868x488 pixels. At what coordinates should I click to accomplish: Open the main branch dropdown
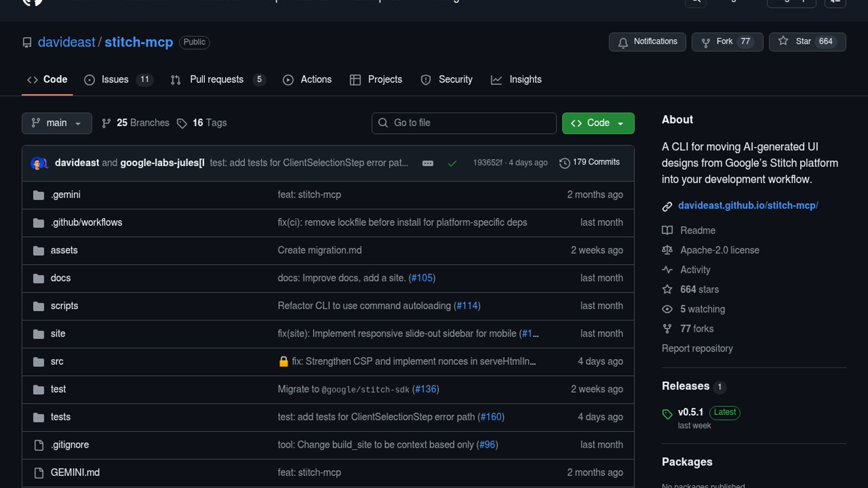tap(57, 123)
